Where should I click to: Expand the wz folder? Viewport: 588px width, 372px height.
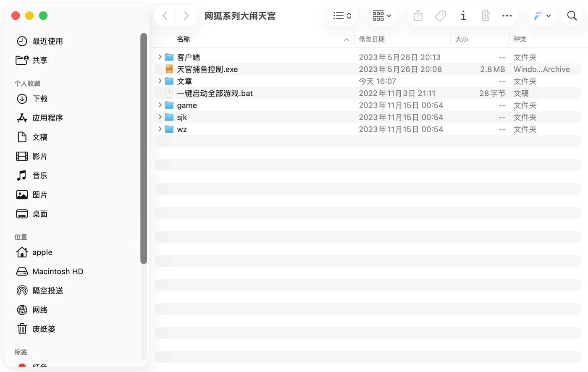click(160, 129)
